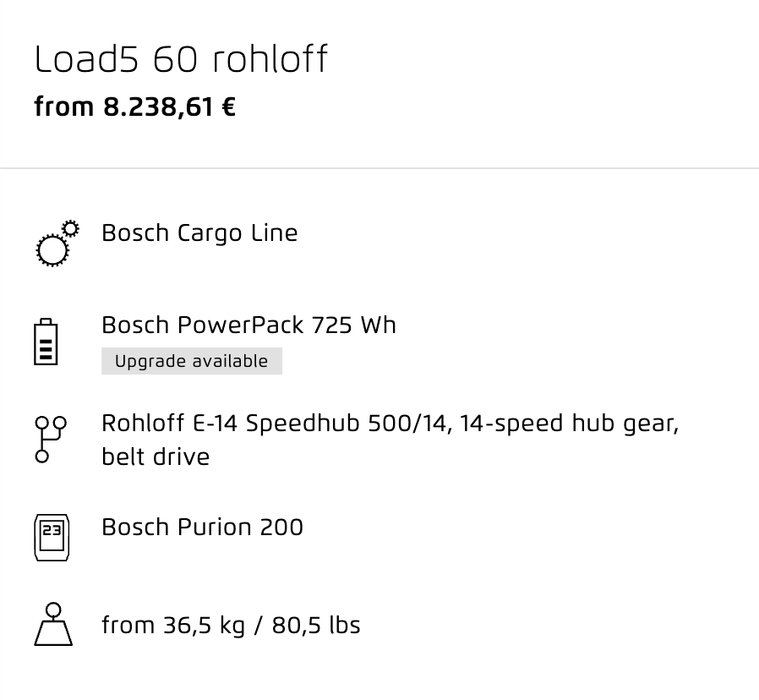
Task: Click the word rohloff in heading
Action: [270, 59]
